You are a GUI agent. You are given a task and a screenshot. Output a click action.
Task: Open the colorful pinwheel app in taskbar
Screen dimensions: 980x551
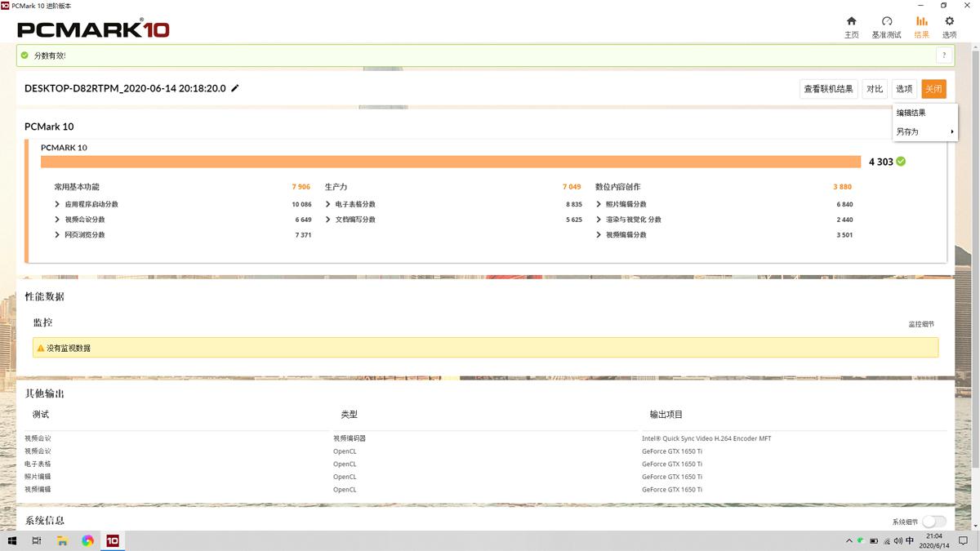(87, 540)
